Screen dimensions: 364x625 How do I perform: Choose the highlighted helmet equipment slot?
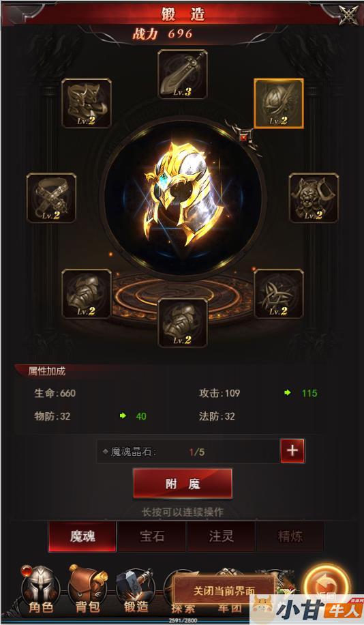[x=279, y=103]
